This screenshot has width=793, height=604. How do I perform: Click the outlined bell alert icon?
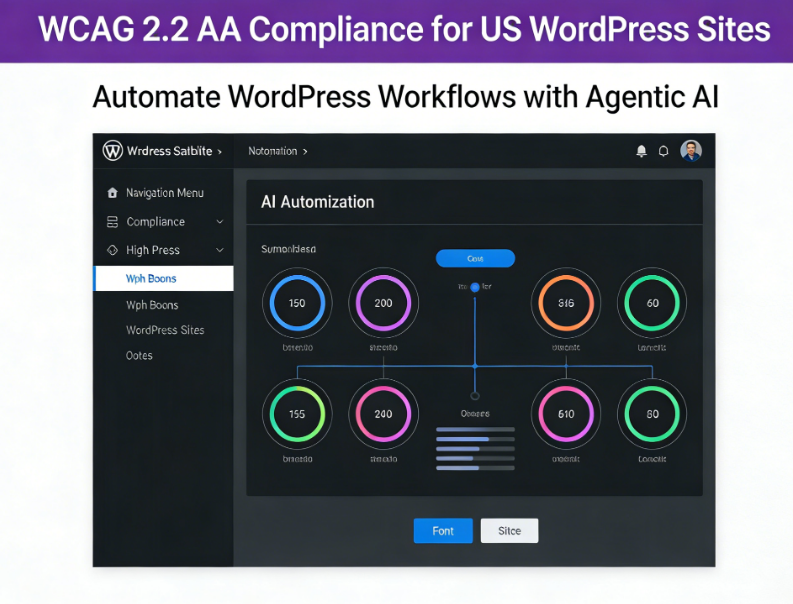click(x=663, y=151)
